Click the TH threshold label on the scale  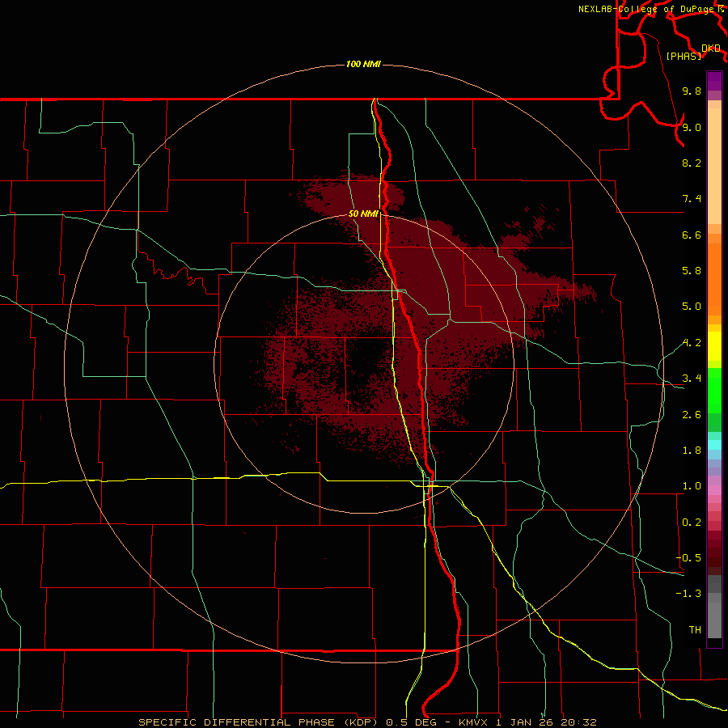(695, 629)
